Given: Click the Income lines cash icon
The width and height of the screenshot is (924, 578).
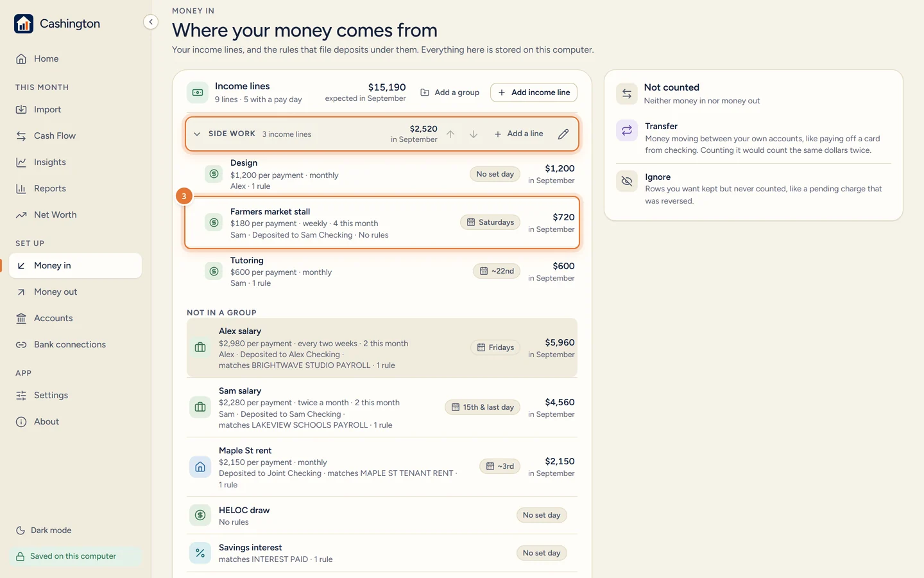Looking at the screenshot, I should coord(198,92).
